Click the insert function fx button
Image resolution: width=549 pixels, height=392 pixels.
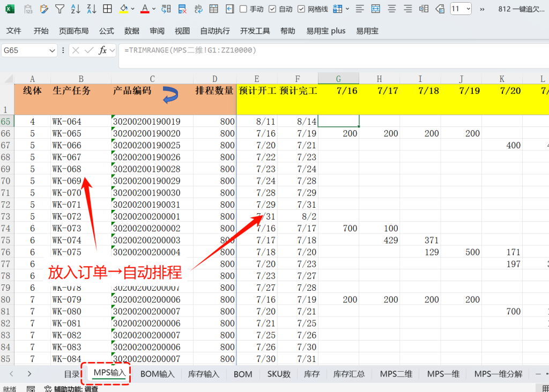coord(102,51)
